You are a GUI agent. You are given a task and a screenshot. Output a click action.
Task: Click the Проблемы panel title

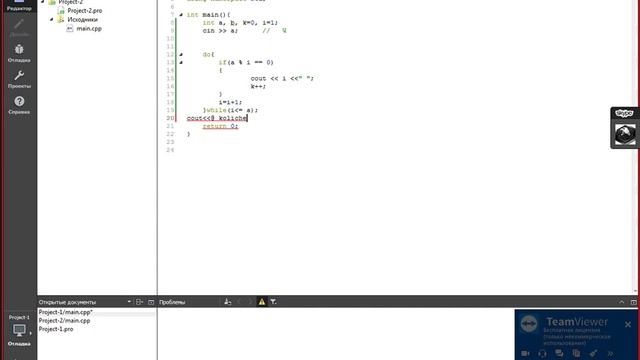[x=172, y=302]
